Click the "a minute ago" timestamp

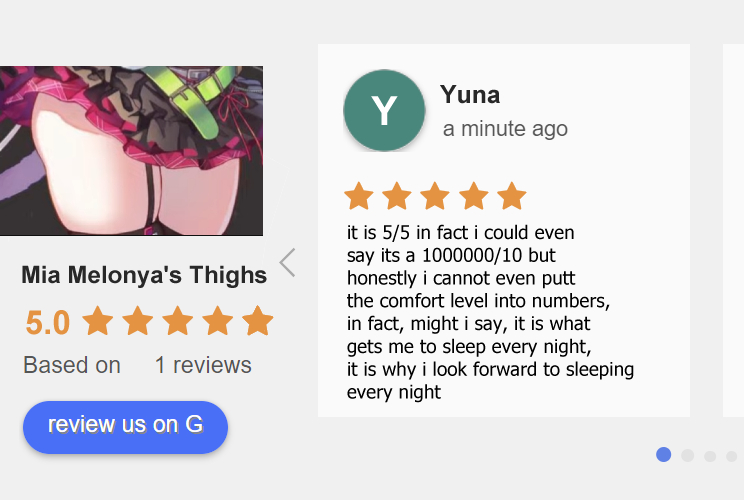pos(505,128)
